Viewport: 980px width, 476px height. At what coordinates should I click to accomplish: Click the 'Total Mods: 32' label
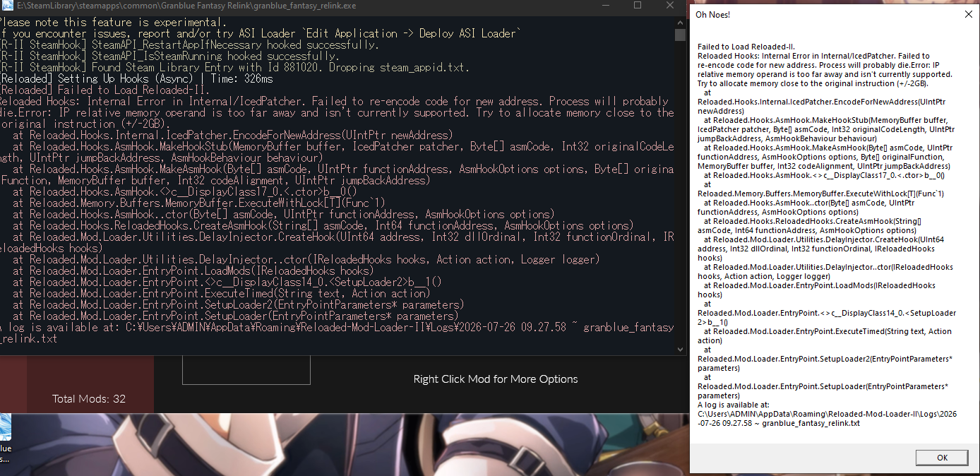(x=89, y=399)
